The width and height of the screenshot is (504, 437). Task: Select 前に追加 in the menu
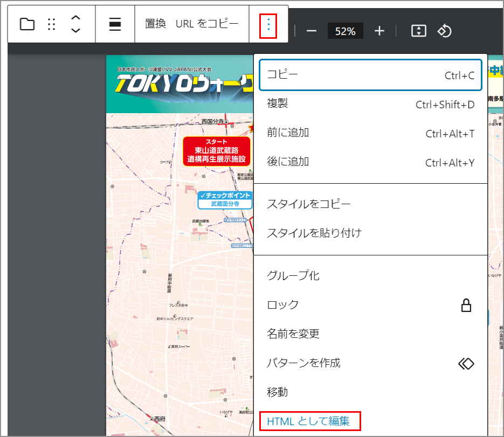(370, 133)
